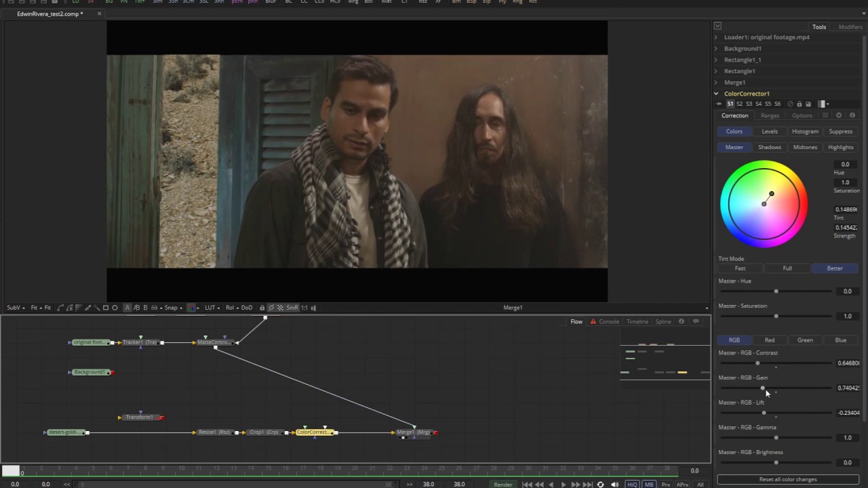Select the Shadows range button
This screenshot has width=868, height=488.
[770, 147]
